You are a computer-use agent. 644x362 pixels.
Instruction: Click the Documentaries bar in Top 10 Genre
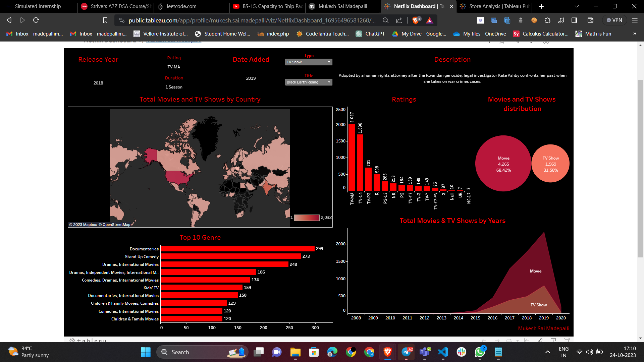click(x=237, y=249)
